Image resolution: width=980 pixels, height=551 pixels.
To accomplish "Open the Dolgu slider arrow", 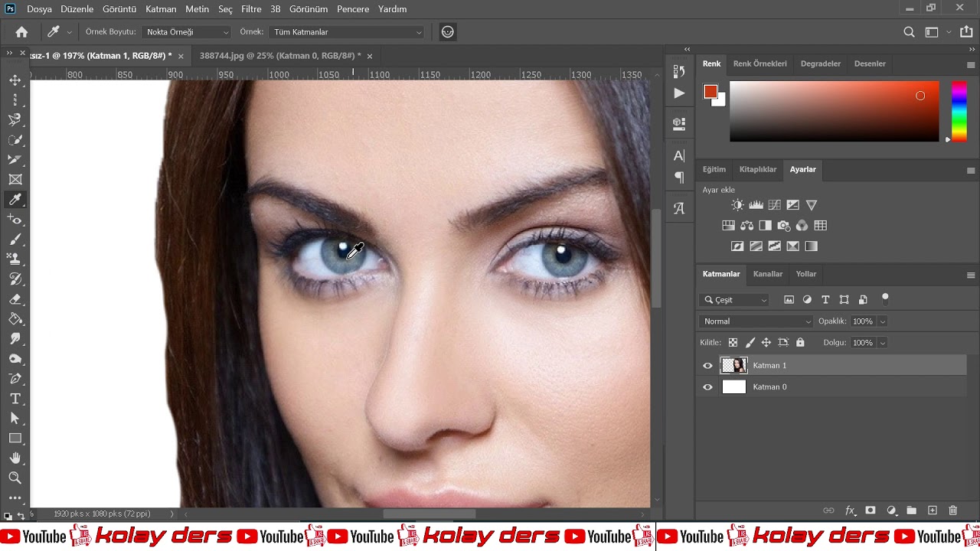I will click(882, 343).
